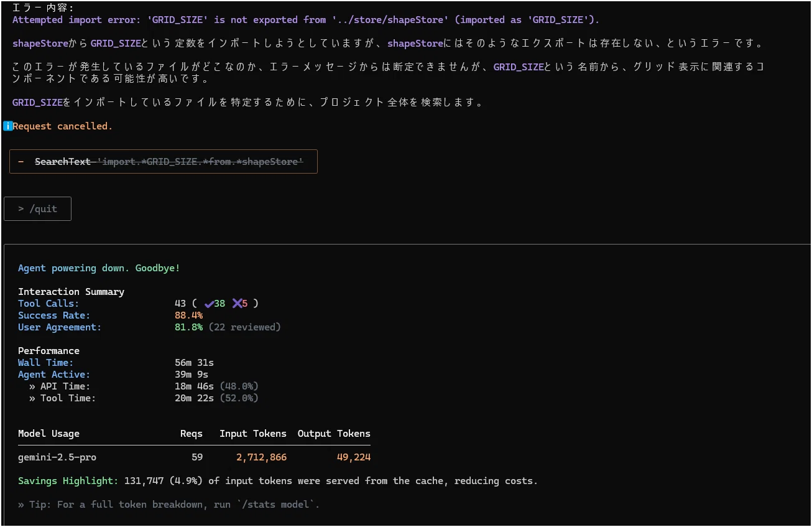This screenshot has width=812, height=527.
Task: Click the /quit command input box
Action: tap(37, 209)
